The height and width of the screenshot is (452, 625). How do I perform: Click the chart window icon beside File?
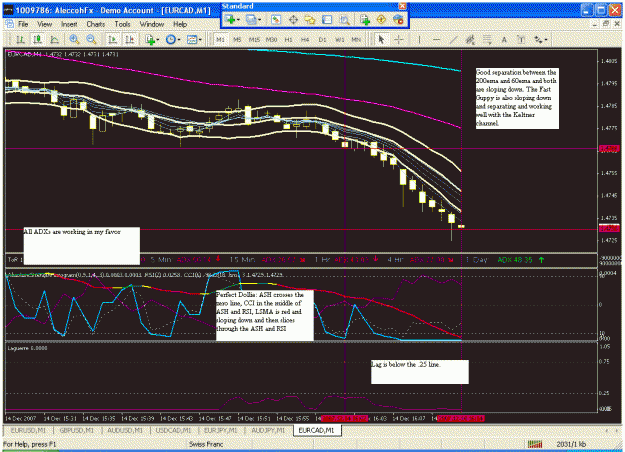(x=9, y=24)
